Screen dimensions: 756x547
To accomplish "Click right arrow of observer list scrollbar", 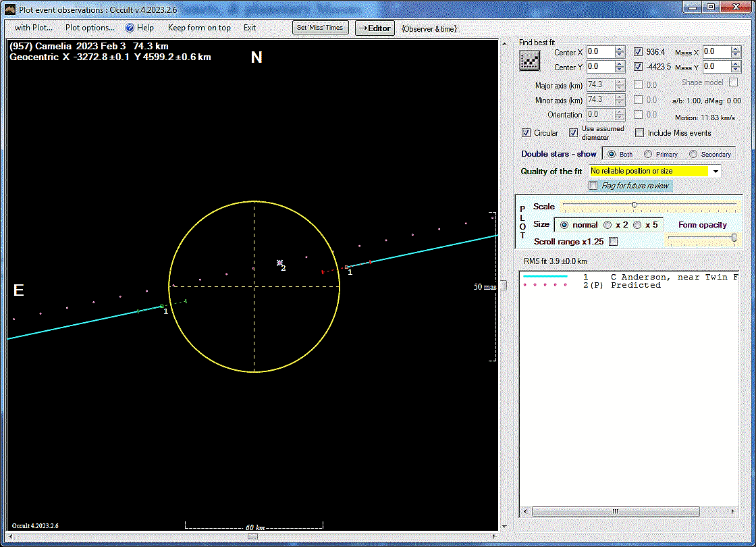I will tap(733, 511).
